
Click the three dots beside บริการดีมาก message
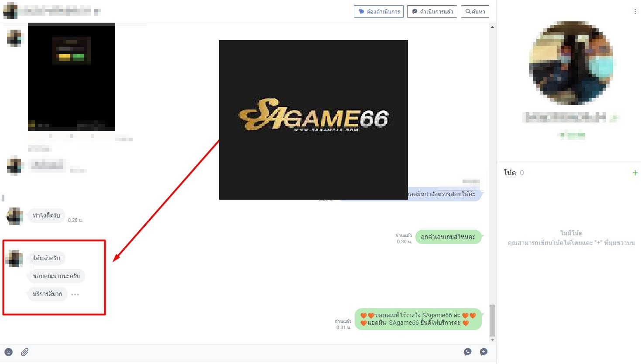(x=75, y=294)
